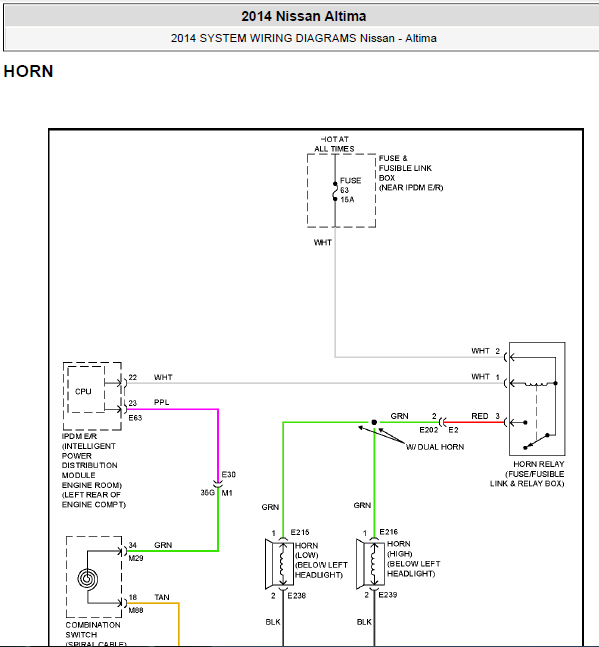Click the "HORN" section heading
Viewport: 599px width, 647px height.
point(28,71)
